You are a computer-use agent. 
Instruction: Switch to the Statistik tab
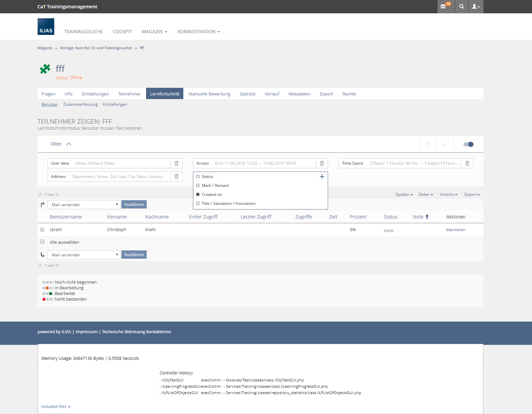click(x=247, y=94)
